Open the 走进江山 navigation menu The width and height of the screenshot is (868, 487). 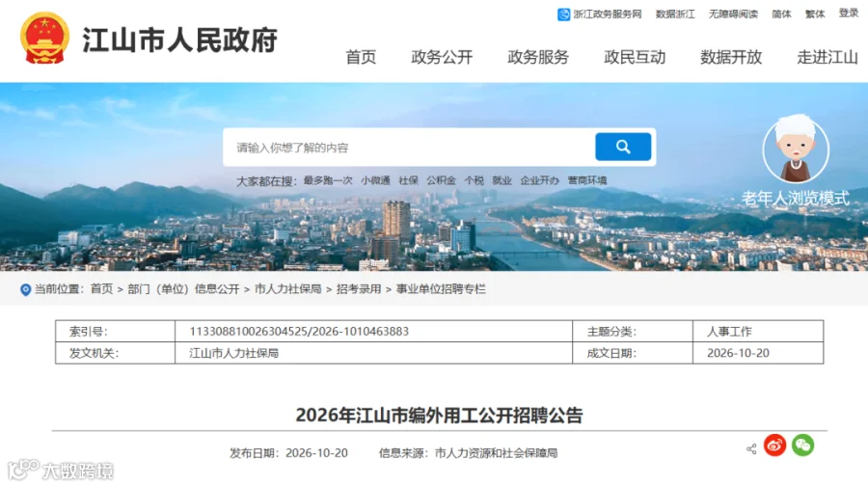[x=827, y=57]
